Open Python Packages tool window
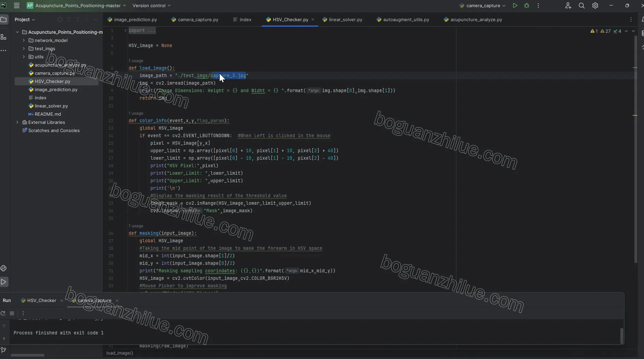 point(4,268)
